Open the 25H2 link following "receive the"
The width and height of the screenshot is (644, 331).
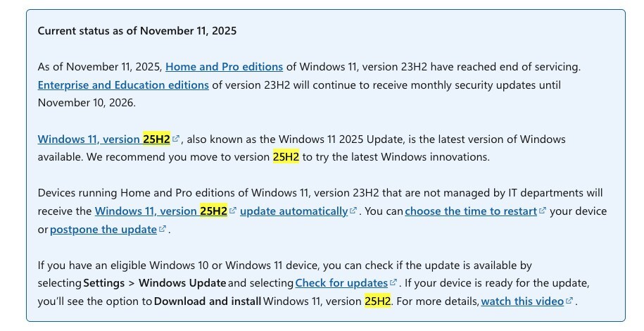point(160,211)
